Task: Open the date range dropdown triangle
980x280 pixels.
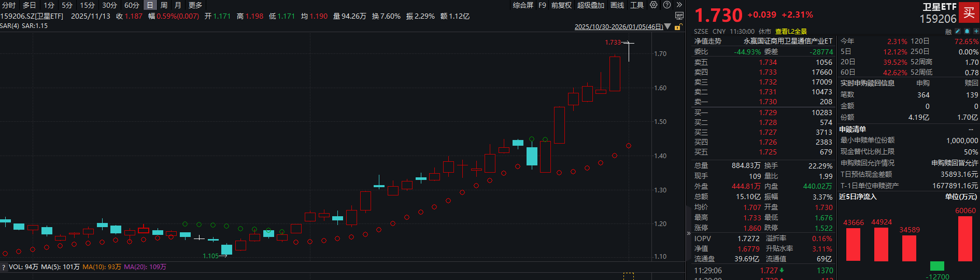Action: click(x=667, y=26)
